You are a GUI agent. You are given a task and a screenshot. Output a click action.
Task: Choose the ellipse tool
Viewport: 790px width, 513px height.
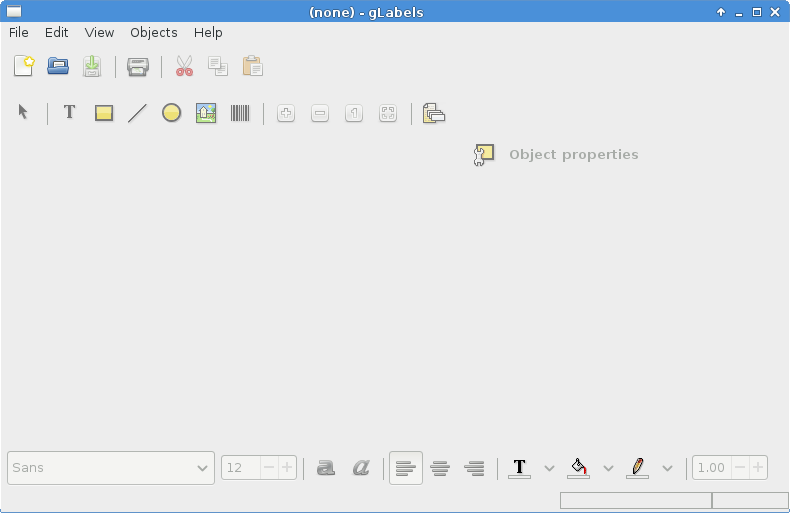pyautogui.click(x=171, y=112)
